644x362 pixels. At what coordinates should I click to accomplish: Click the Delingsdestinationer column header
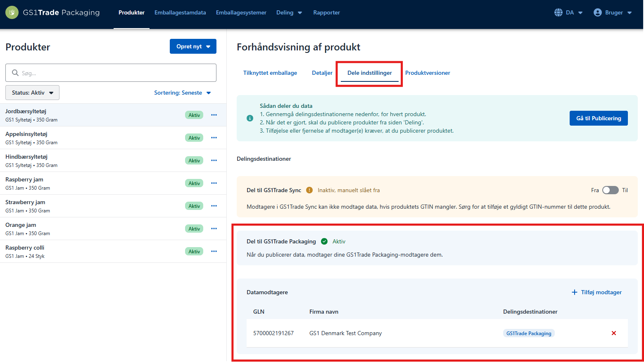pyautogui.click(x=530, y=312)
